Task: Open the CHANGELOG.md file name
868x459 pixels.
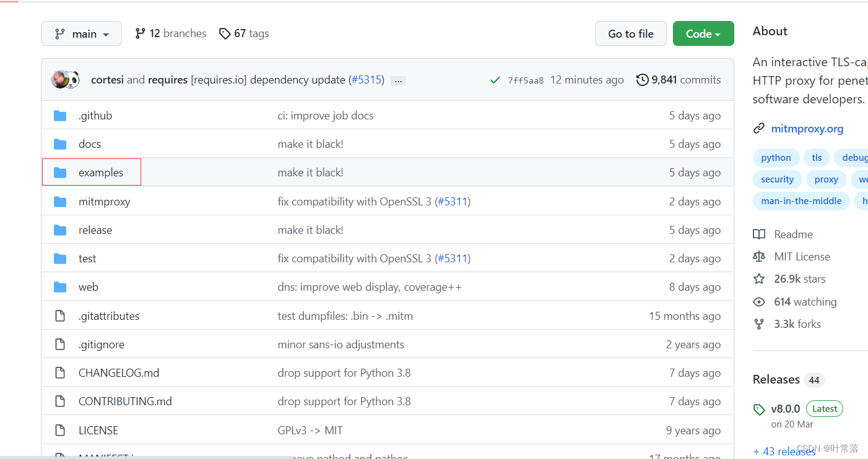Action: point(119,373)
